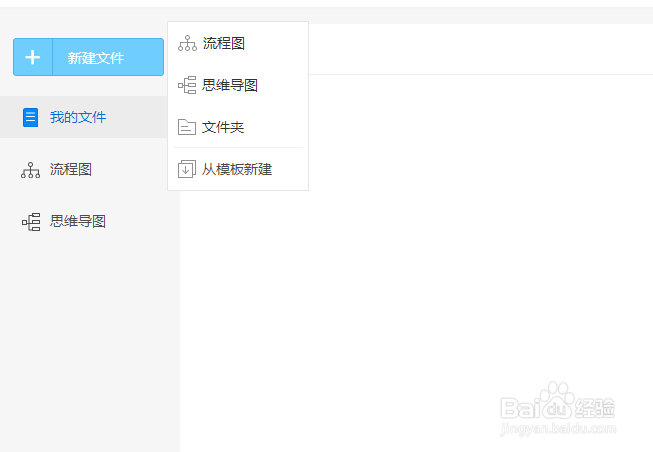Click the folder icon in the dropdown menu
This screenshot has height=452, width=653.
point(187,128)
